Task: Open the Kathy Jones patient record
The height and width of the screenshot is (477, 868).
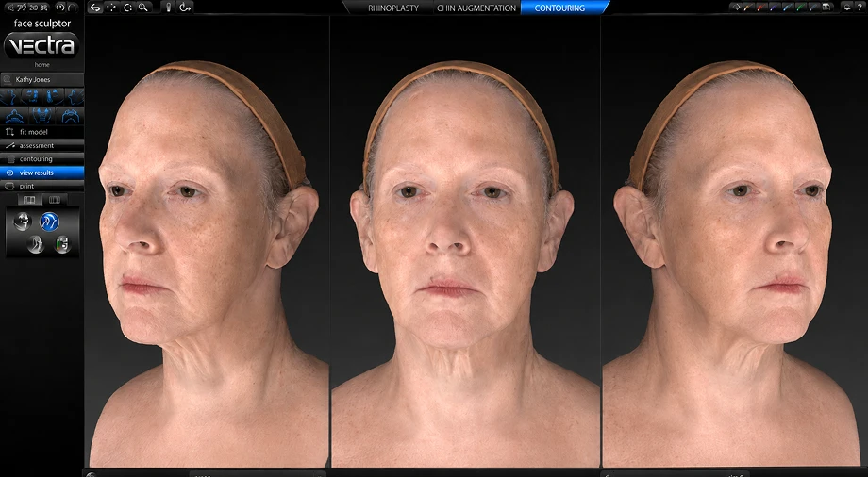Action: 42,80
